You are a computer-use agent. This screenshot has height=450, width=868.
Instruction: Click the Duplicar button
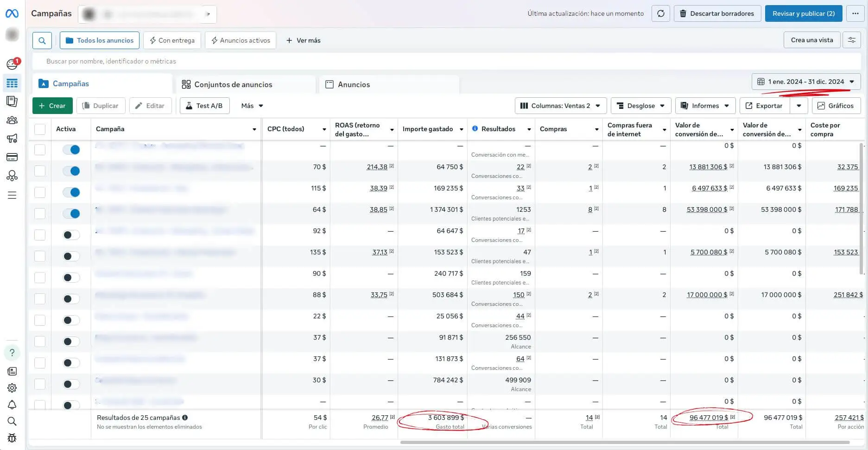pyautogui.click(x=101, y=106)
